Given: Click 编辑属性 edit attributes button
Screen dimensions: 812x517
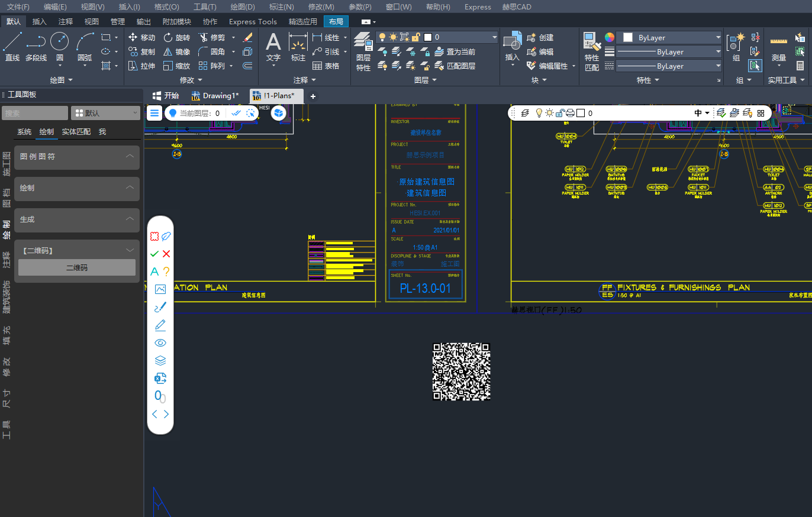Looking at the screenshot, I should (547, 66).
